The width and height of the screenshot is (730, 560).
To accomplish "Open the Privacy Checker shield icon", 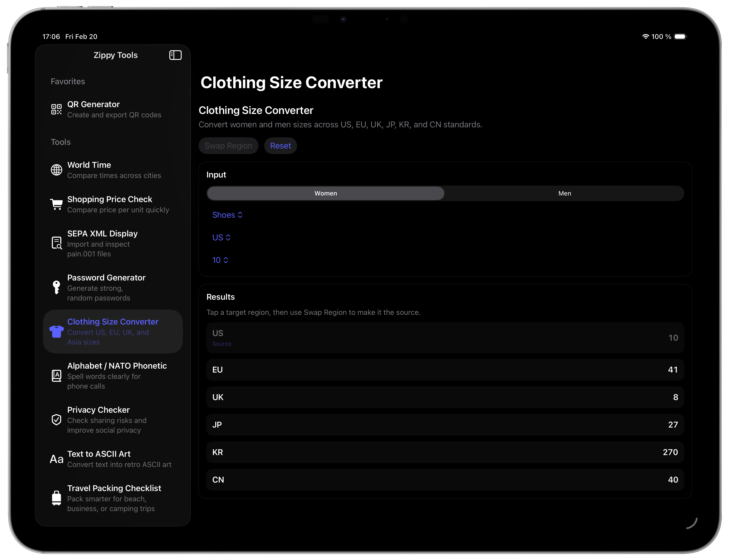I will point(56,420).
